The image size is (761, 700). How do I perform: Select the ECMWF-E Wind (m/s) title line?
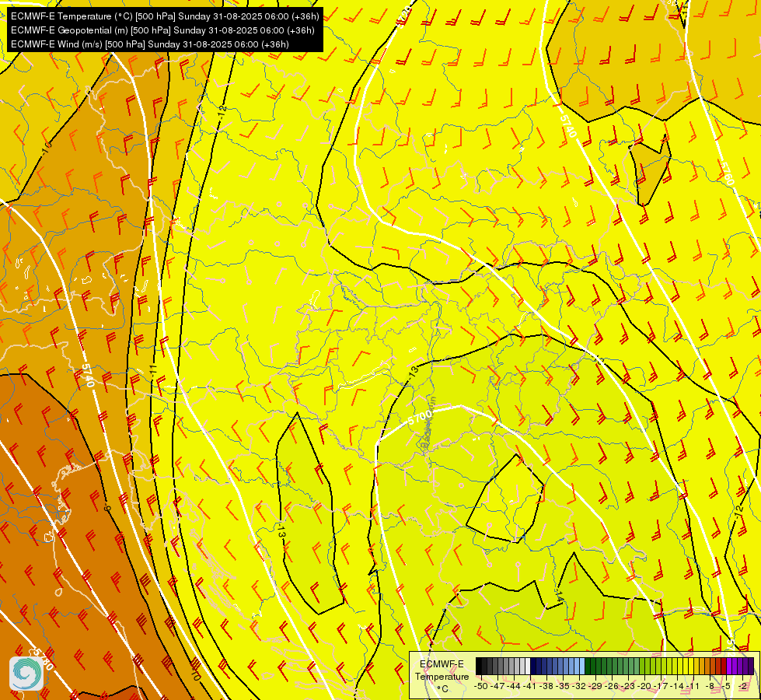(x=150, y=44)
